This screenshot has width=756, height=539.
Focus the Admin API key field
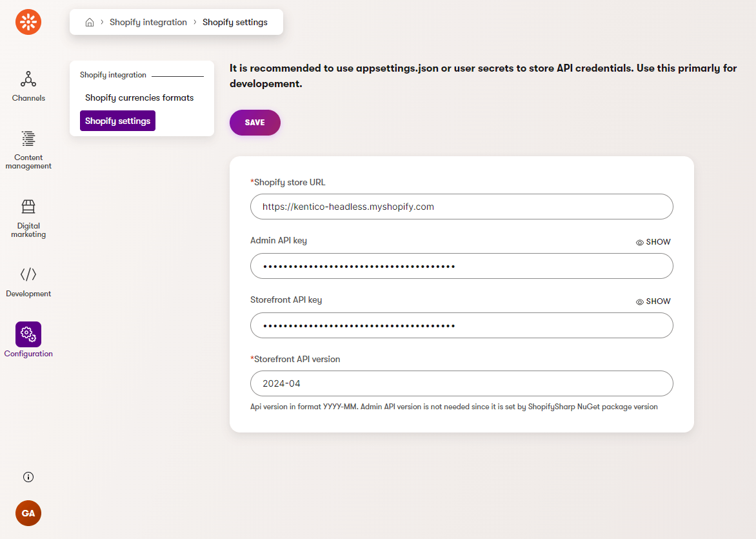[x=461, y=266]
